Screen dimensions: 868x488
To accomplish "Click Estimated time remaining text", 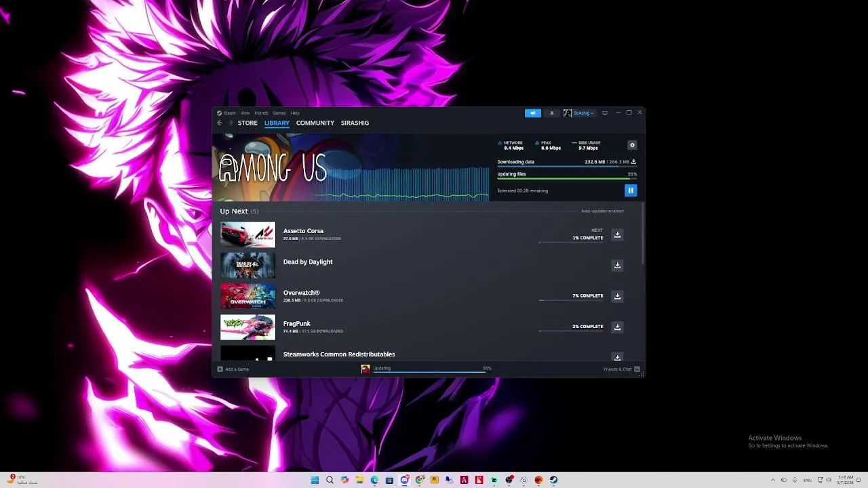I will tap(522, 190).
